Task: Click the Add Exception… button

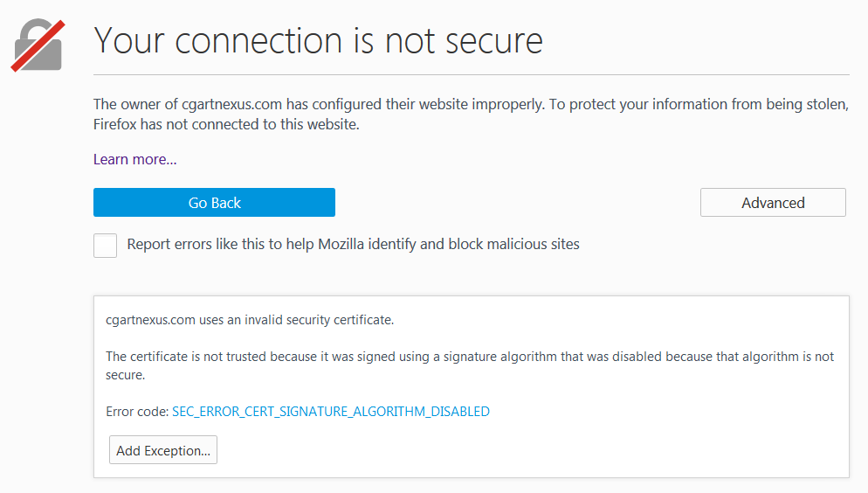Action: 163,451
